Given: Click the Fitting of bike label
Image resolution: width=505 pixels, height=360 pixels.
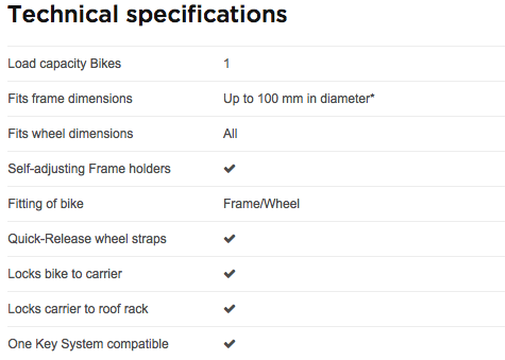Looking at the screenshot, I should (46, 204).
